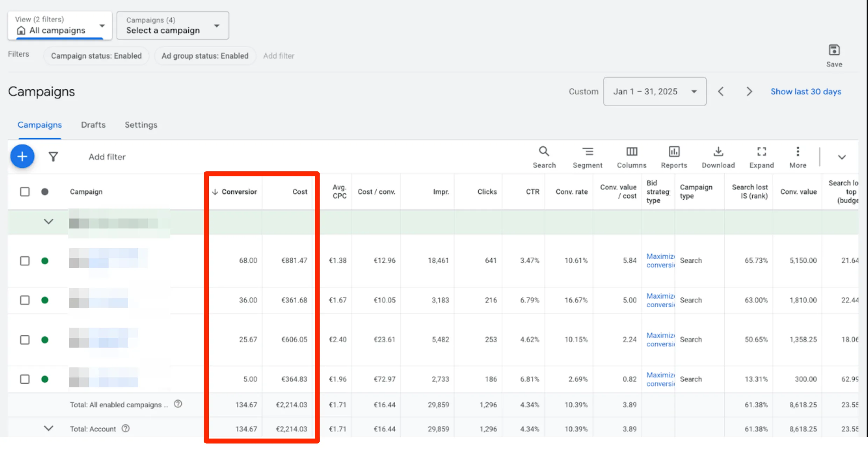
Task: Open the All campaigns view dropdown
Action: 60,26
